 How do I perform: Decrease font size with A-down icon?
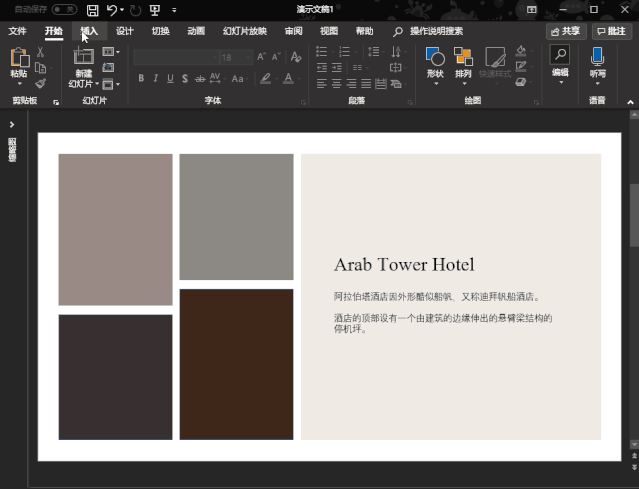[x=276, y=57]
